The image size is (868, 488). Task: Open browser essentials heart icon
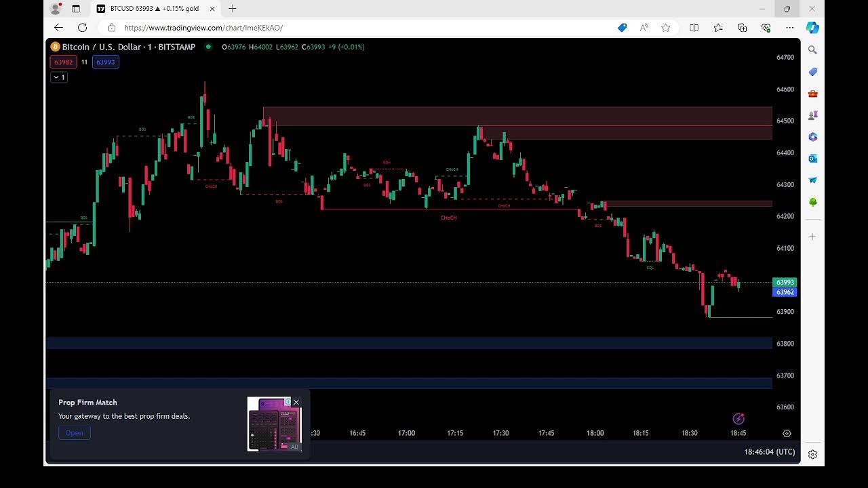tap(766, 28)
